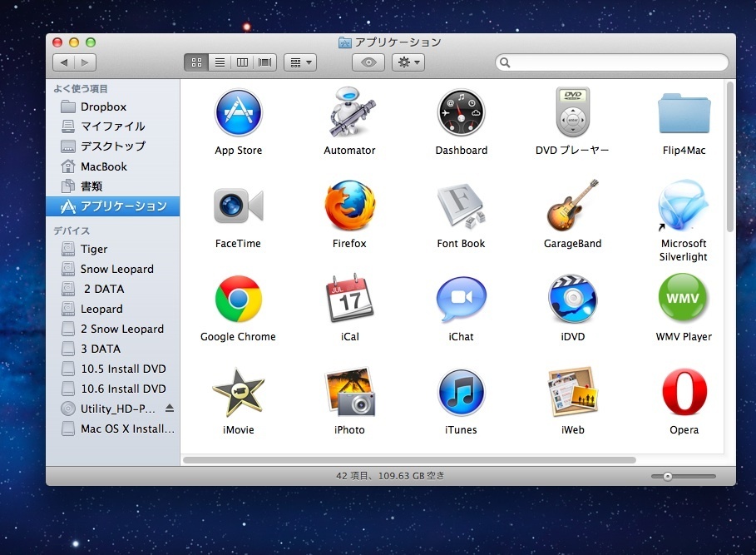Open Font Book application icon
The image size is (756, 555).
(461, 206)
